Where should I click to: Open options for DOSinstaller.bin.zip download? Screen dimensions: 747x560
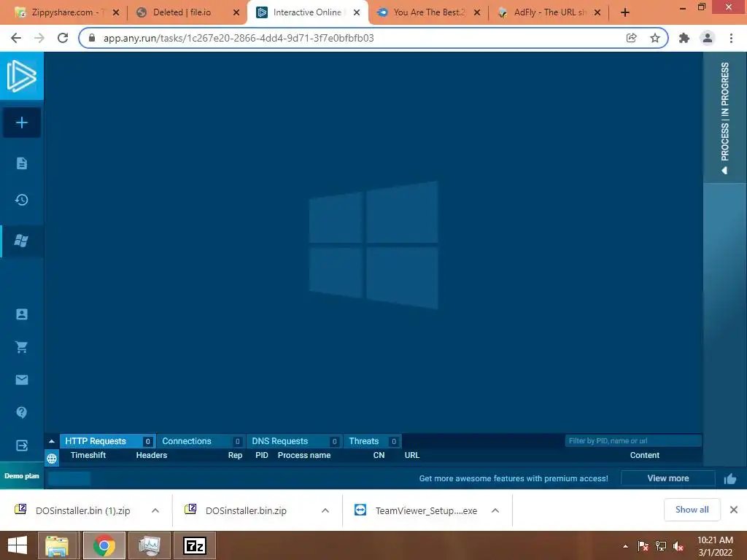coord(325,510)
